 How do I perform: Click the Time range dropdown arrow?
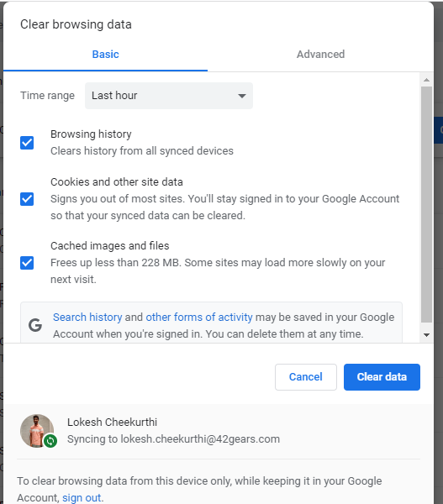(x=242, y=96)
